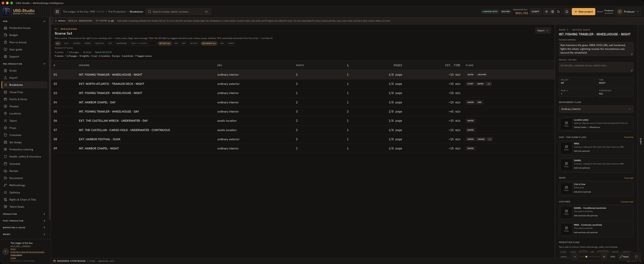Open Schedule in the sidebar
The width and height of the screenshot is (644, 264).
pyautogui.click(x=24, y=164)
